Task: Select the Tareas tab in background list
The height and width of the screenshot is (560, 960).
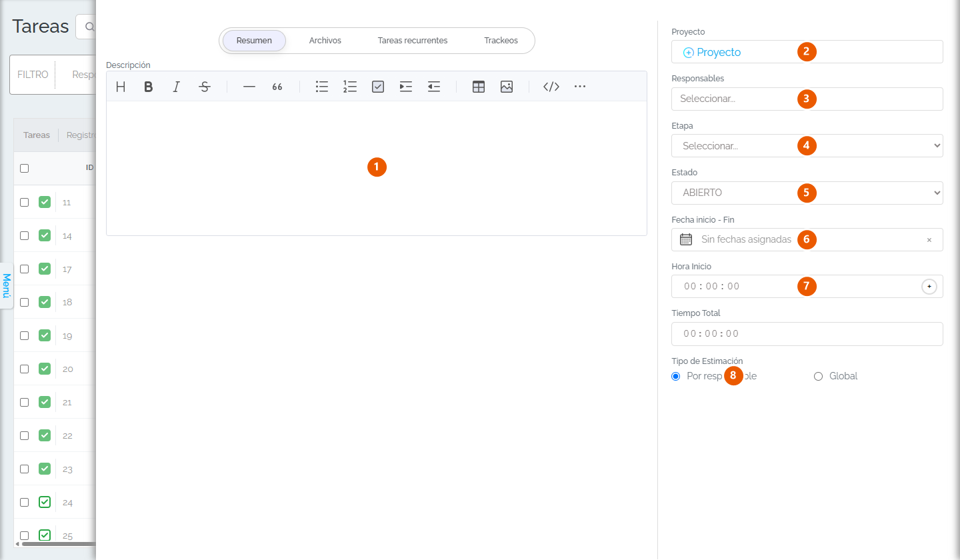Action: tap(37, 135)
